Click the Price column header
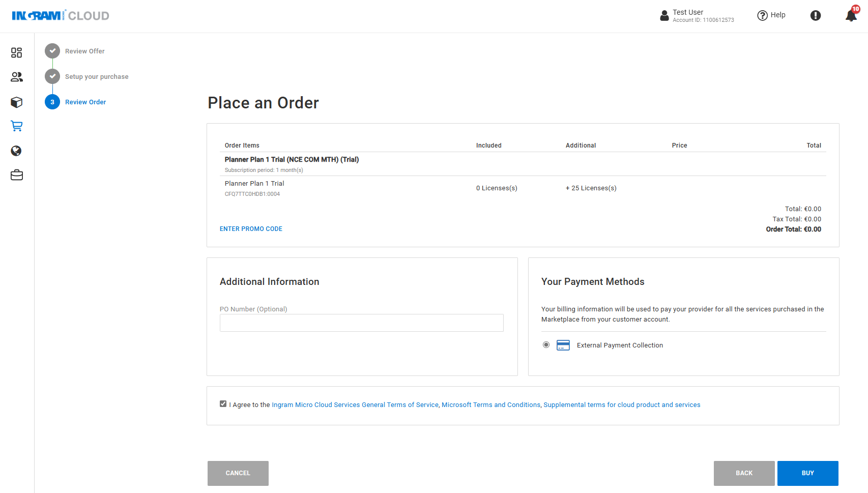This screenshot has height=493, width=868. point(680,146)
